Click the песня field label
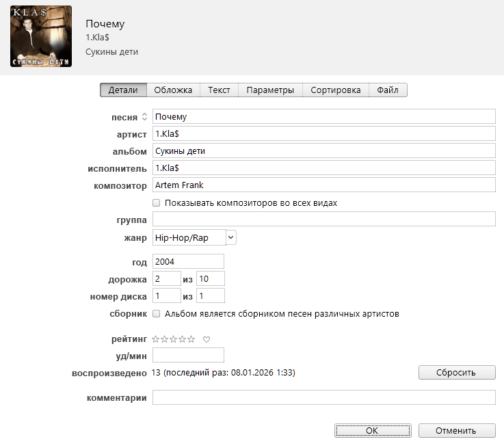This screenshot has height=448, width=504. (124, 118)
